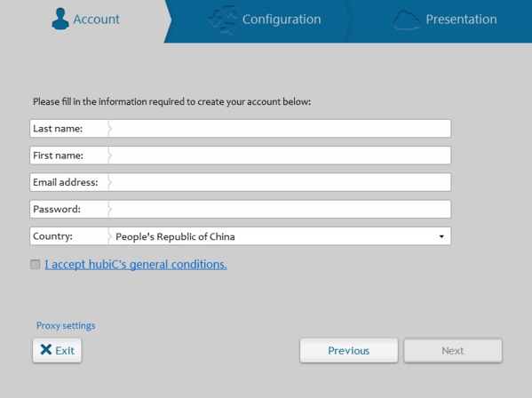
Task: Tick the accept general conditions checkbox
Action: tap(36, 265)
